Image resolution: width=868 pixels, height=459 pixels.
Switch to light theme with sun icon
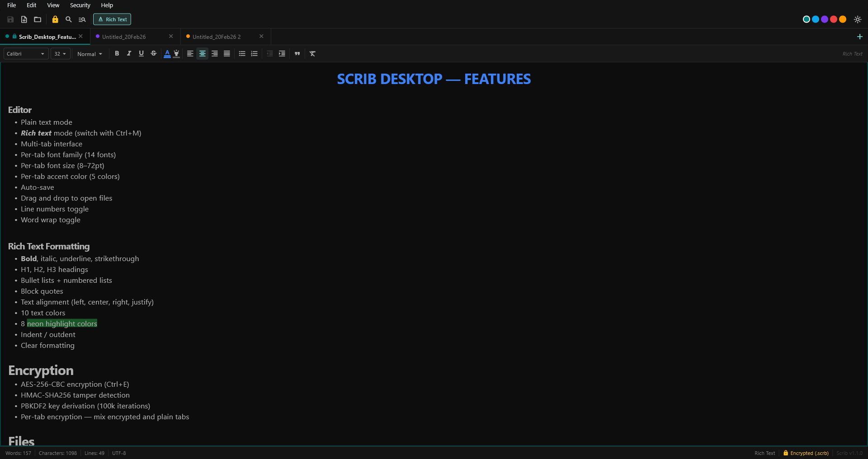coord(858,19)
